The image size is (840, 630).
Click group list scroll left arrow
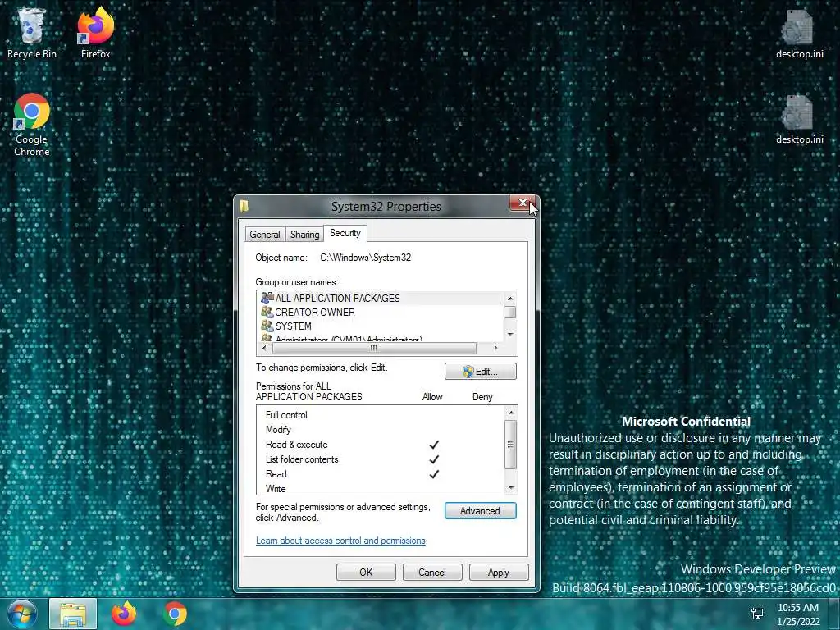pos(264,348)
